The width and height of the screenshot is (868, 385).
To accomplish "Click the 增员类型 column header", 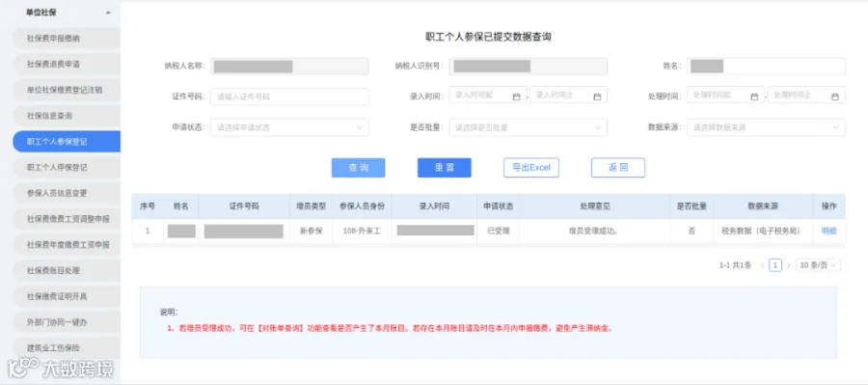I will click(312, 206).
